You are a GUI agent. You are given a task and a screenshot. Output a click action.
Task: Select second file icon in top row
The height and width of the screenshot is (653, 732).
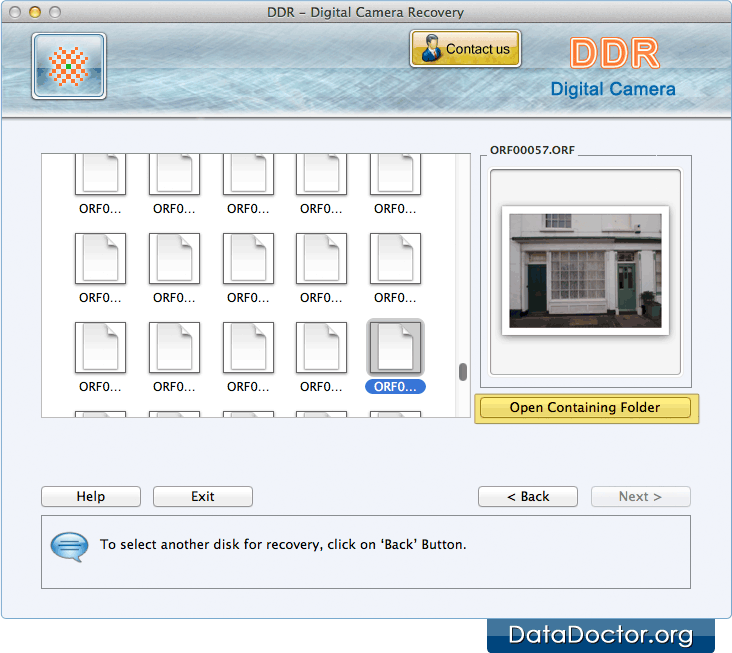[x=174, y=174]
